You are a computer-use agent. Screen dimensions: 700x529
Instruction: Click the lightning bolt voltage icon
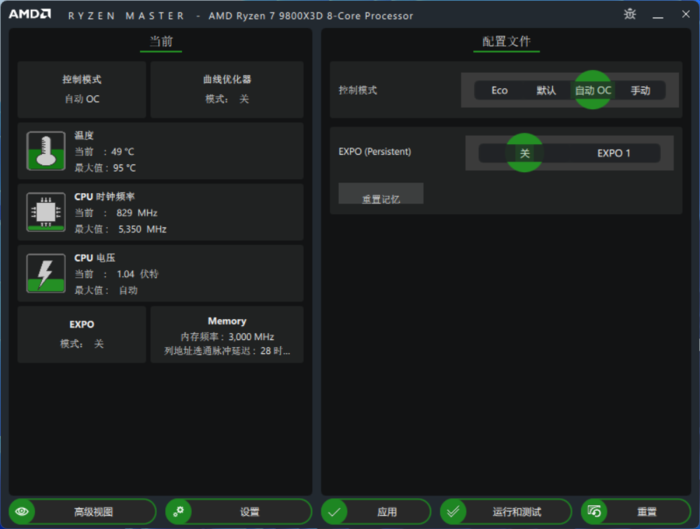coord(46,273)
